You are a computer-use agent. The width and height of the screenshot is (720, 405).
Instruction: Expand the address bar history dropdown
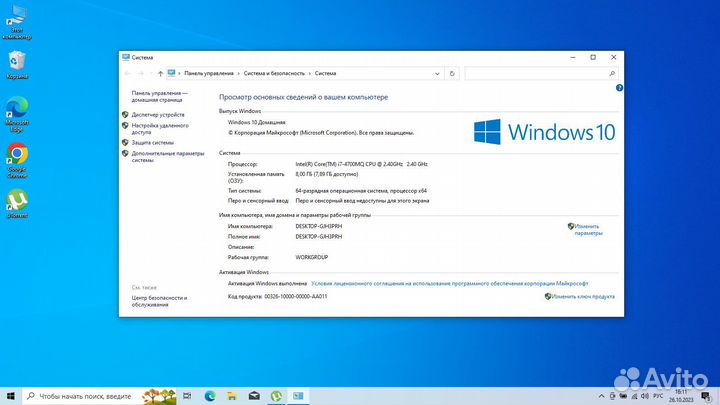(x=439, y=73)
